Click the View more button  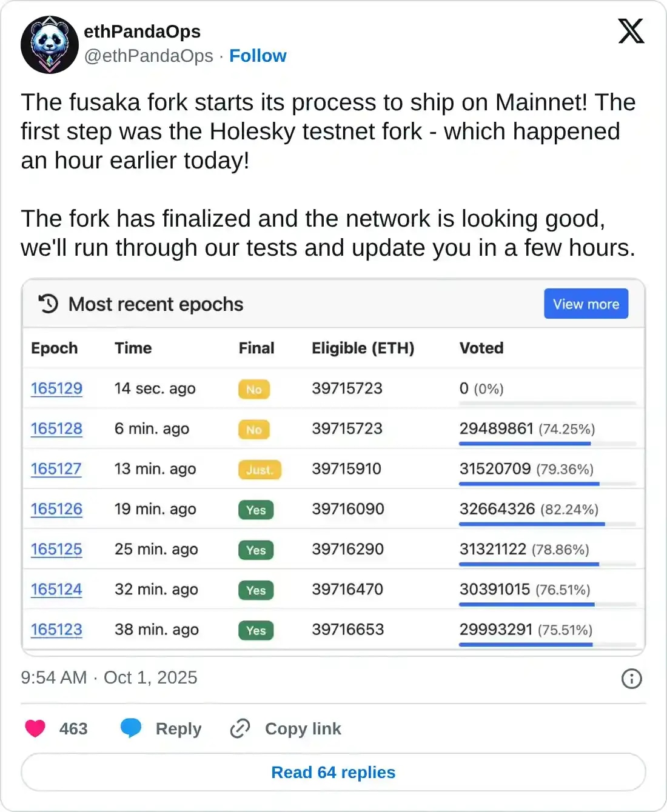pyautogui.click(x=585, y=304)
